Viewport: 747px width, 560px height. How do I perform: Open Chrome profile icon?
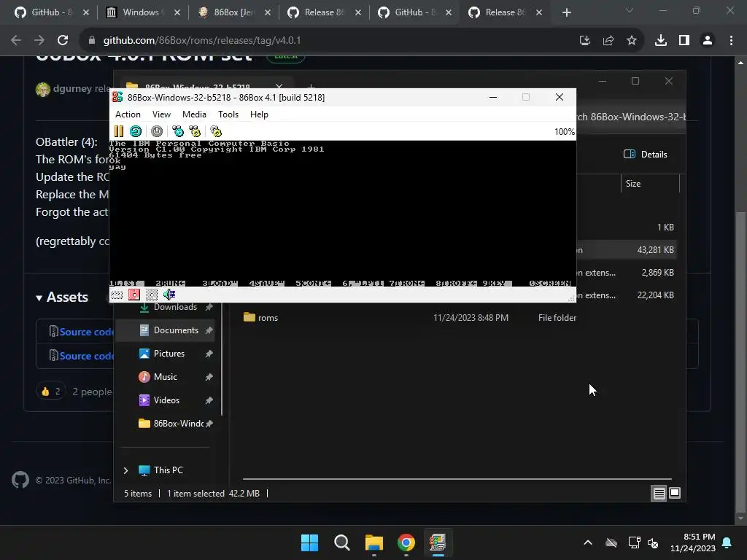click(708, 41)
